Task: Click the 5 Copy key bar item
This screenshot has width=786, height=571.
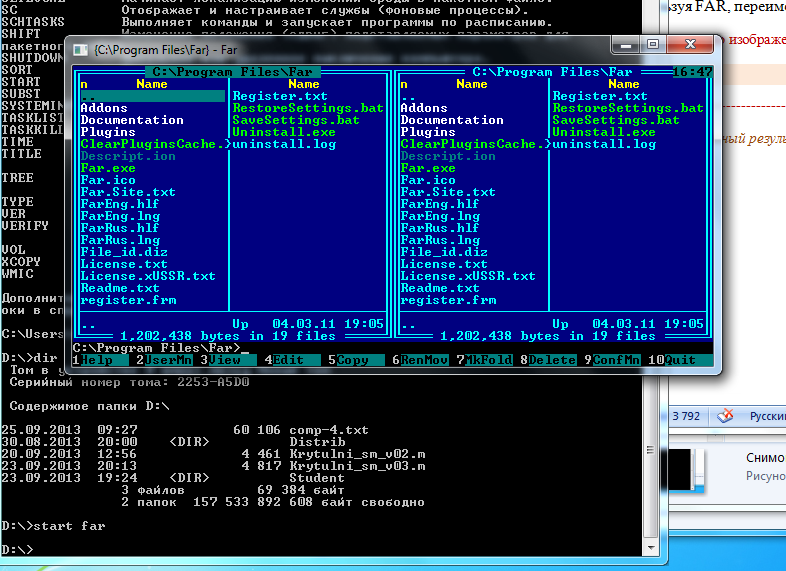Action: point(356,360)
